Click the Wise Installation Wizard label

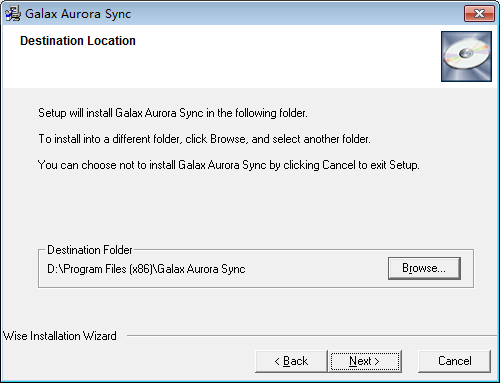[x=60, y=336]
